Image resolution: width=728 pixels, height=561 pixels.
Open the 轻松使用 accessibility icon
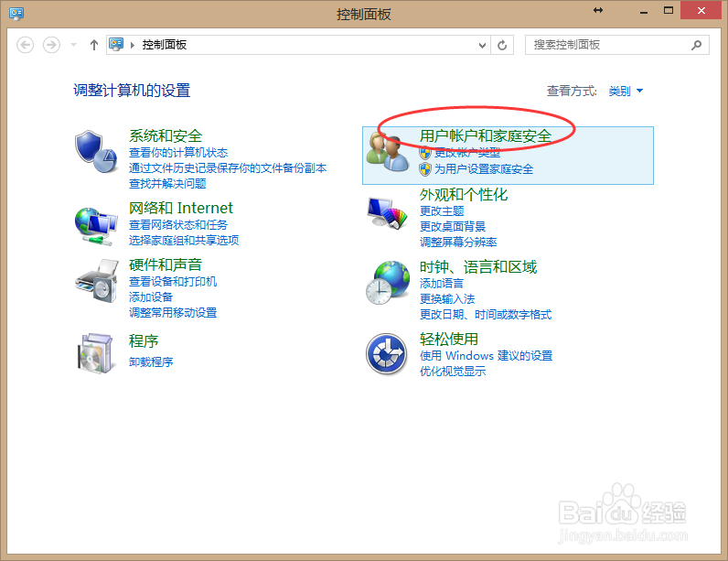click(x=386, y=354)
